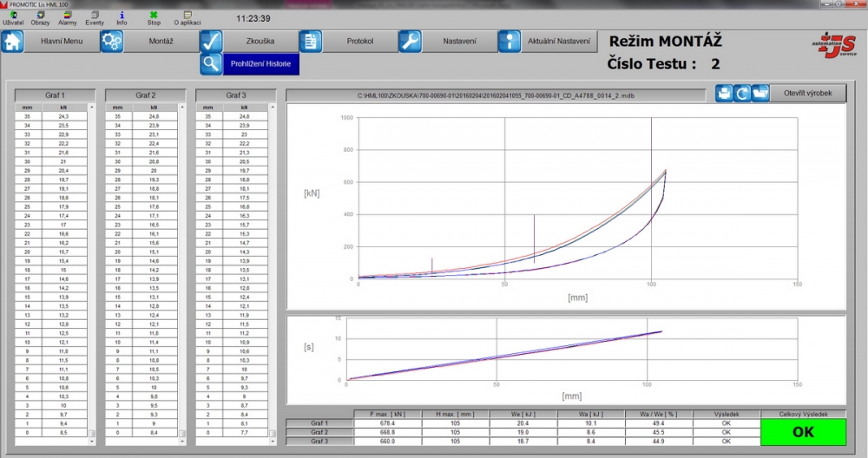This screenshot has width=868, height=458.
Task: Select the Prohlížení Historie submenu item
Action: point(261,63)
